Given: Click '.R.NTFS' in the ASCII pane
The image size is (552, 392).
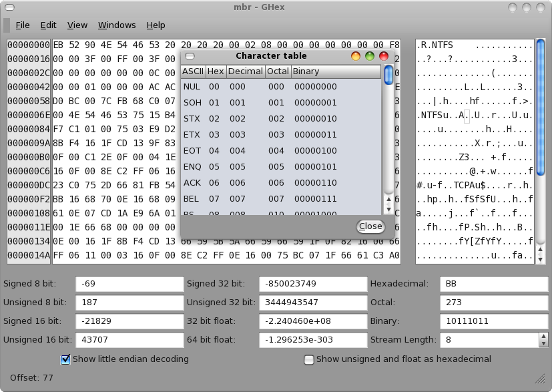Looking at the screenshot, I should (x=435, y=45).
